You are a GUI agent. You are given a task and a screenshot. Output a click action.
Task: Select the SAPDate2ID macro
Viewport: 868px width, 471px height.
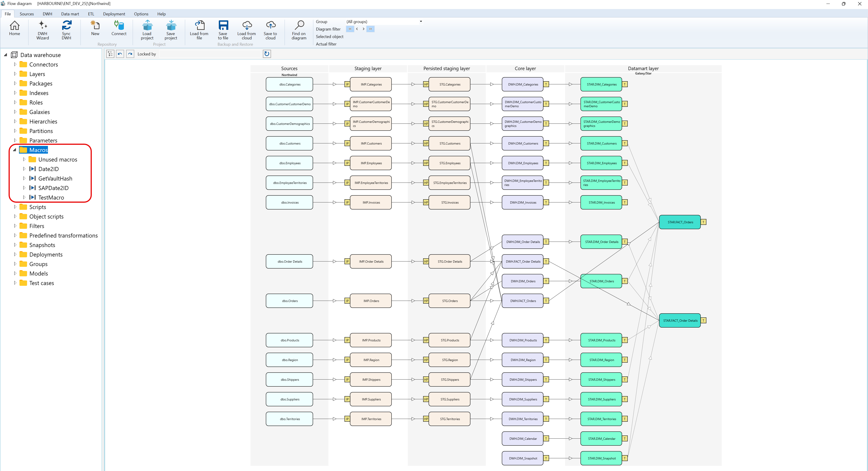point(53,188)
